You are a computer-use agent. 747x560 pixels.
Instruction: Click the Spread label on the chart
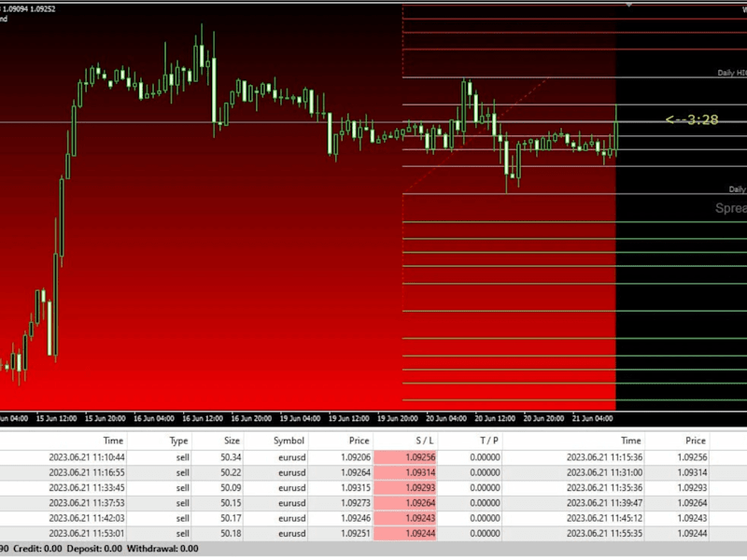click(x=731, y=208)
